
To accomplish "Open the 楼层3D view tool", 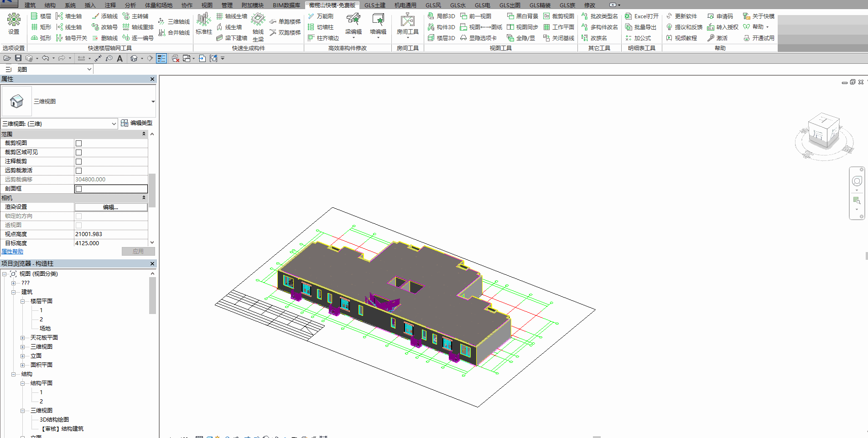I will pyautogui.click(x=441, y=38).
